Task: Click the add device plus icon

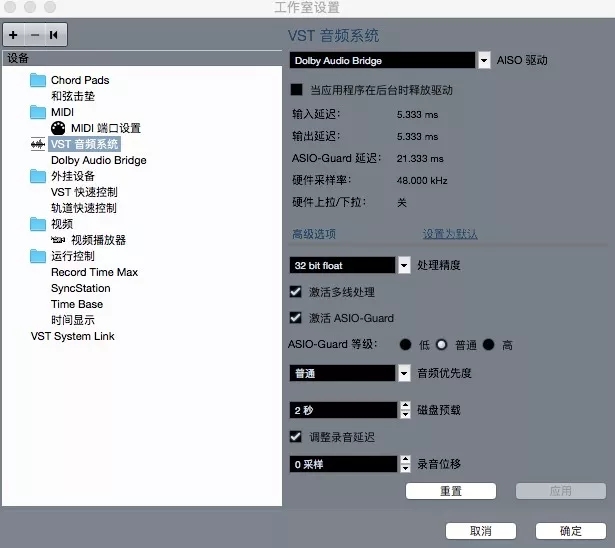Action: pyautogui.click(x=13, y=35)
